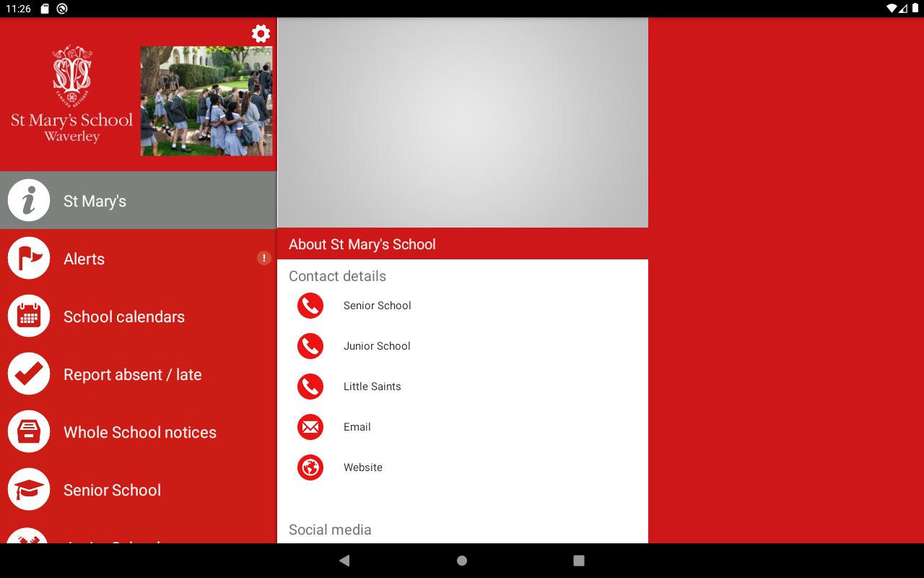Open Whole School notices menu item
Screen dimensions: 924x578
139,432
